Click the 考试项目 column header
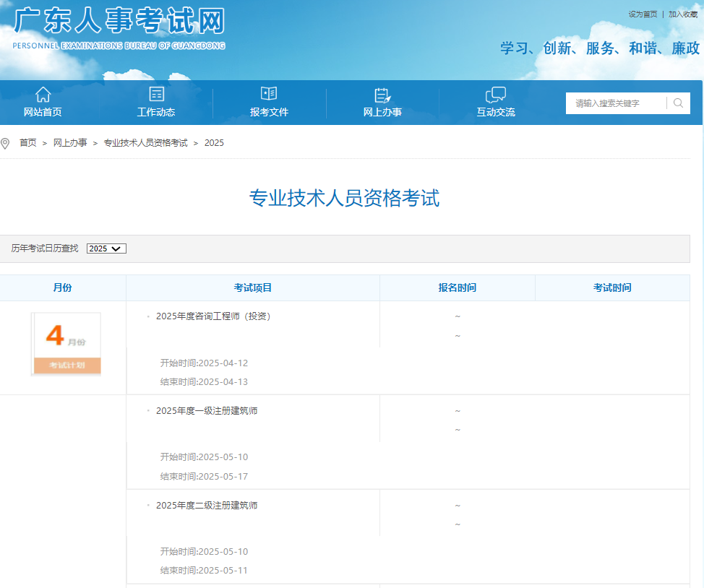 pos(253,287)
